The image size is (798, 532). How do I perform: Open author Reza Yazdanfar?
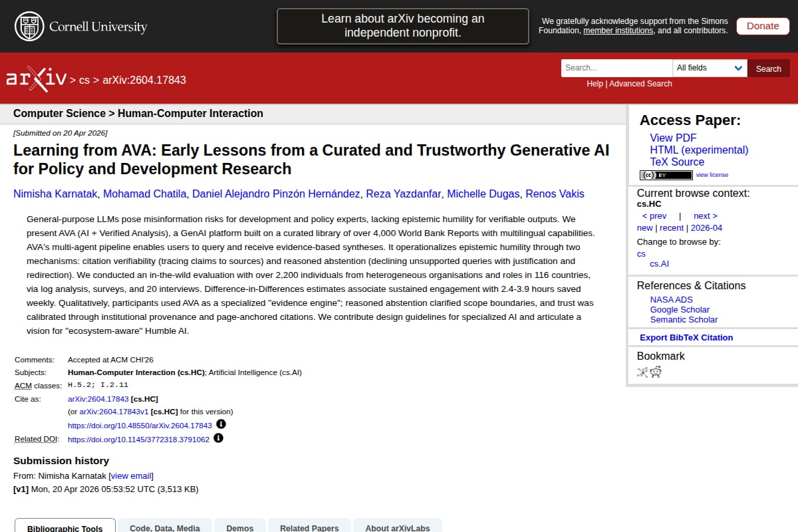click(404, 194)
